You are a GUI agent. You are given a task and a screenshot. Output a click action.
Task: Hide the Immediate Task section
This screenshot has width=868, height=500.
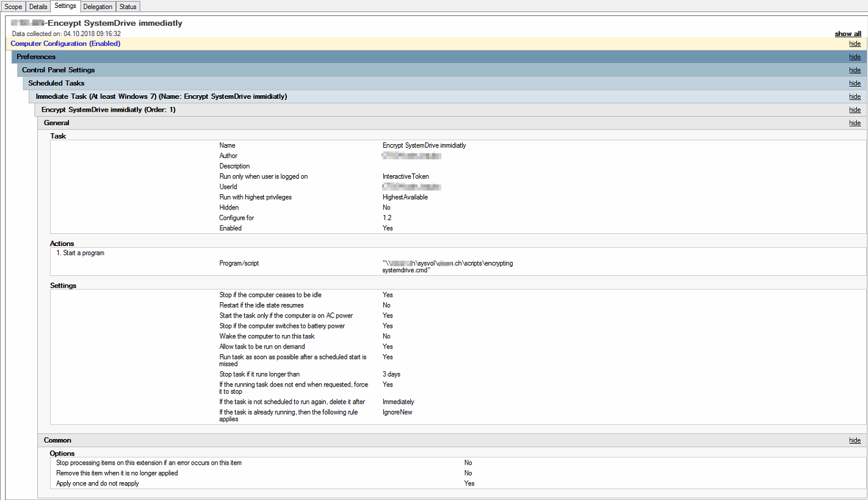tap(855, 97)
